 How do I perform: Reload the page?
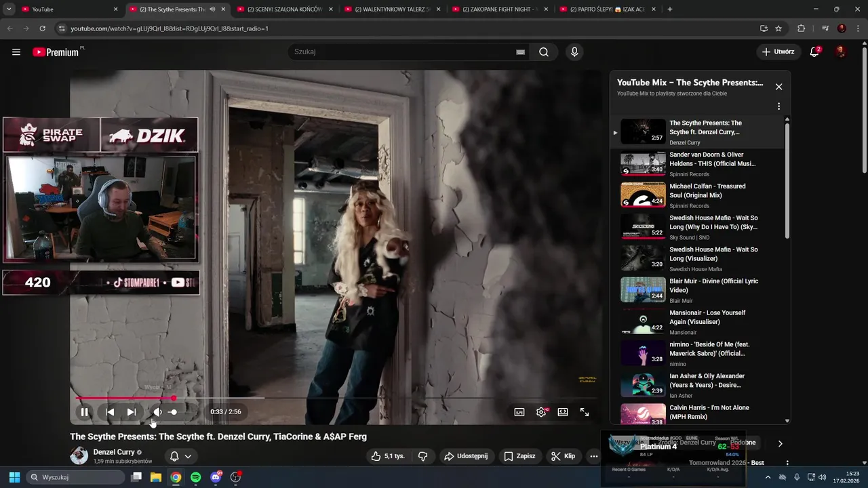coord(43,28)
